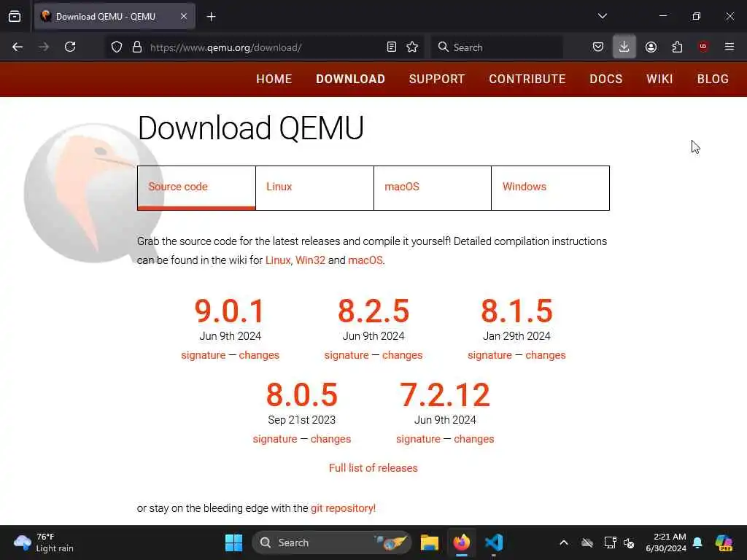The height and width of the screenshot is (560, 747).
Task: Go back to the previous page
Action: pos(18,47)
